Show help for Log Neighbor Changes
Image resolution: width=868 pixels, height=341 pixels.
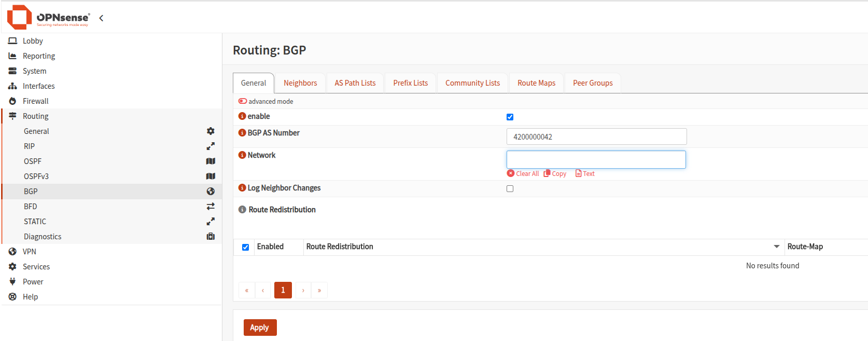pos(242,188)
